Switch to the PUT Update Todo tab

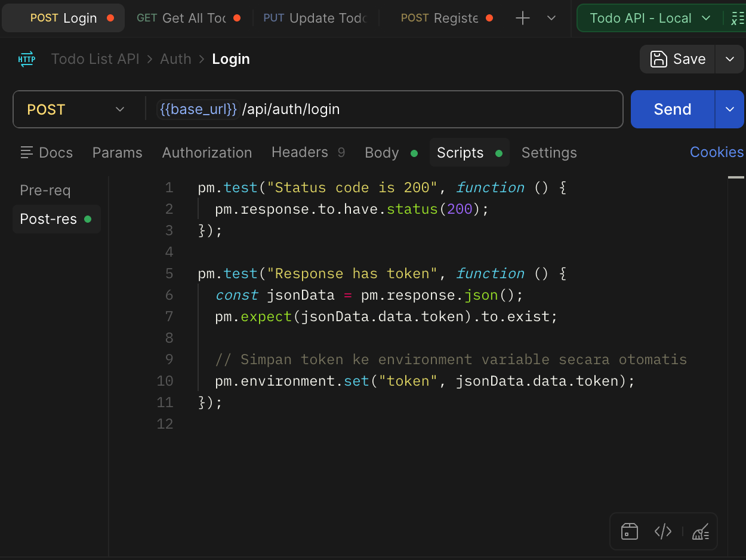[x=315, y=18]
